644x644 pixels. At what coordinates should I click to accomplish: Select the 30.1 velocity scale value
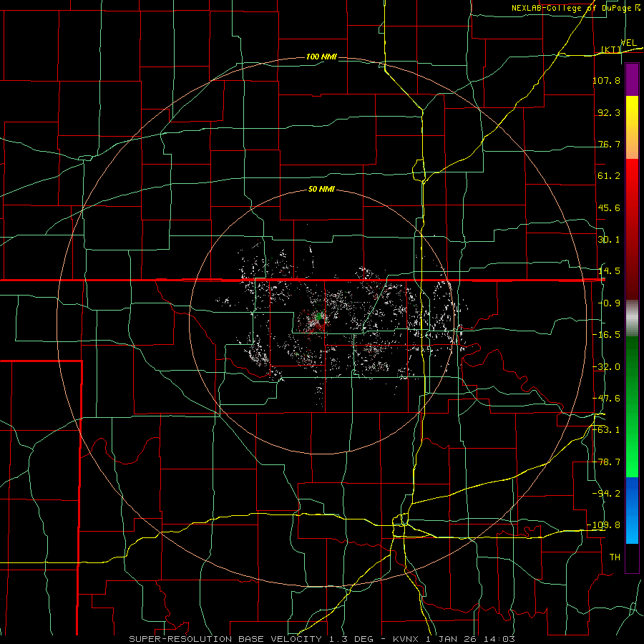click(609, 240)
